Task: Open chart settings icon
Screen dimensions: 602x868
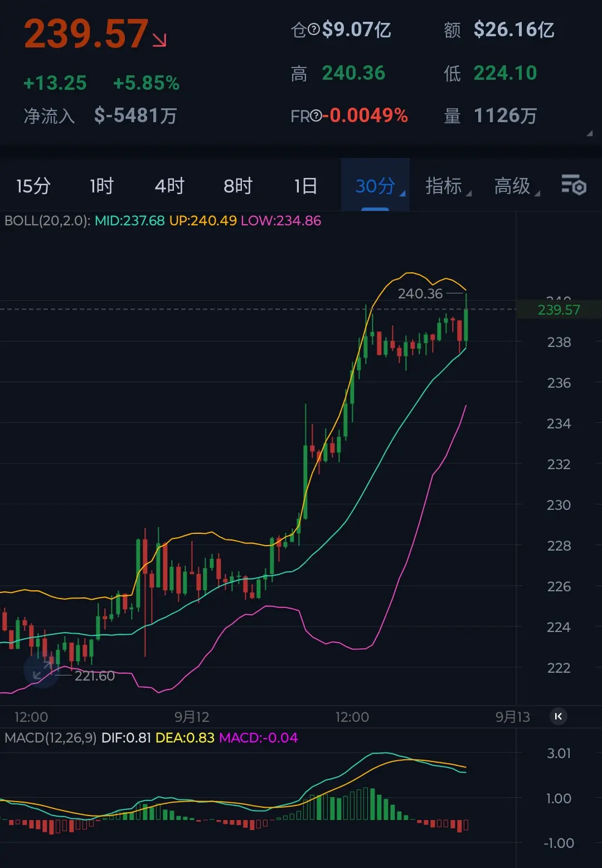Action: pos(574,185)
